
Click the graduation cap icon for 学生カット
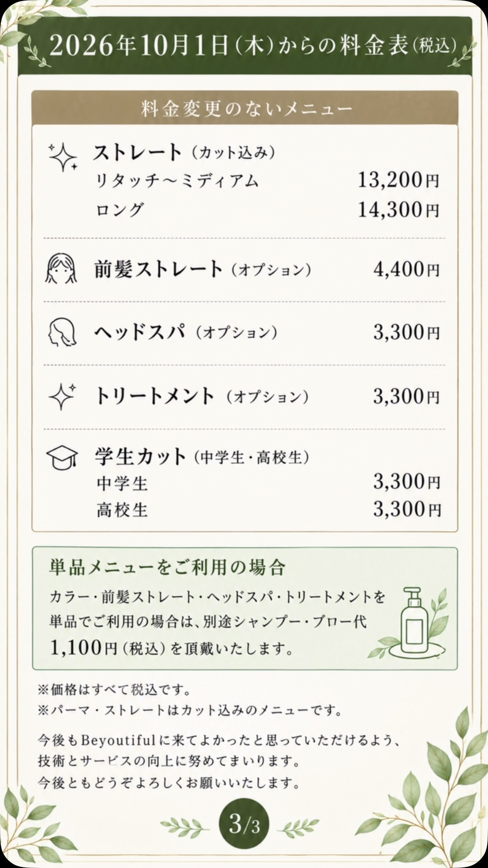[x=62, y=457]
